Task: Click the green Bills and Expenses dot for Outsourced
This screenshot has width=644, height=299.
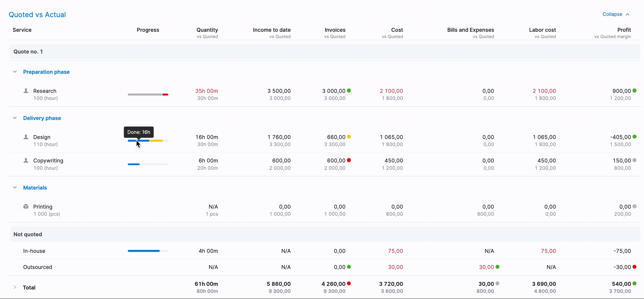Action: [497, 267]
